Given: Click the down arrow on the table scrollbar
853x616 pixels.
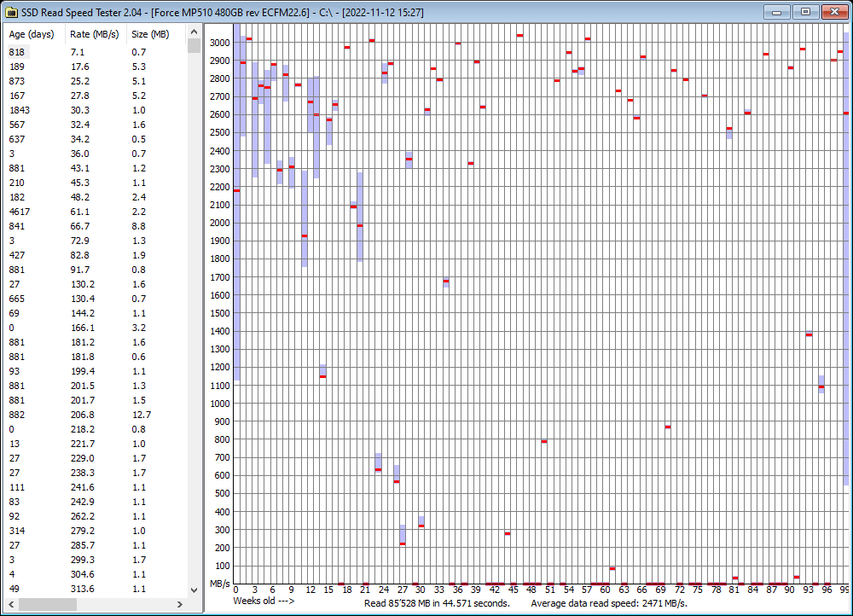Looking at the screenshot, I should point(194,589).
